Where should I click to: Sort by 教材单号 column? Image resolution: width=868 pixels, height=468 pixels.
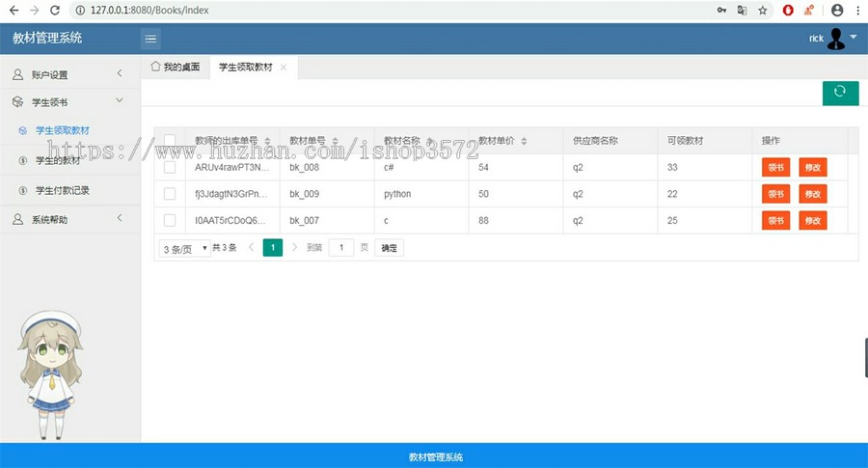click(x=335, y=141)
